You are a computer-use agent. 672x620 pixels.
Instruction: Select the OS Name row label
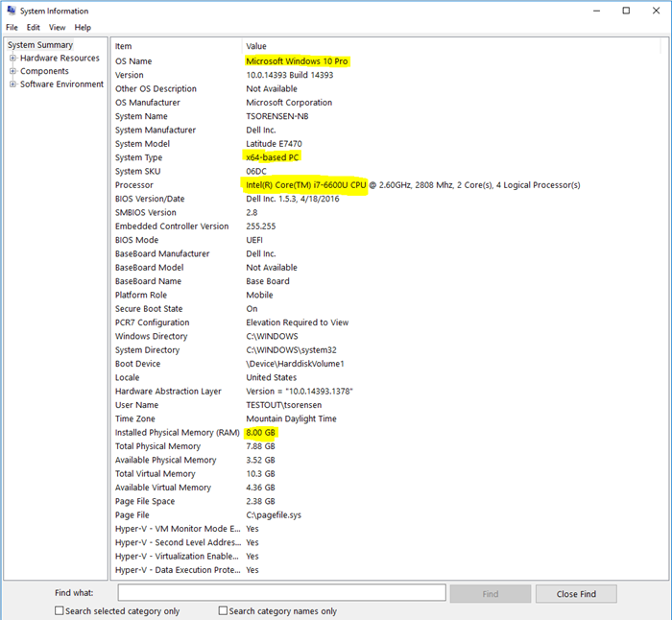(133, 61)
